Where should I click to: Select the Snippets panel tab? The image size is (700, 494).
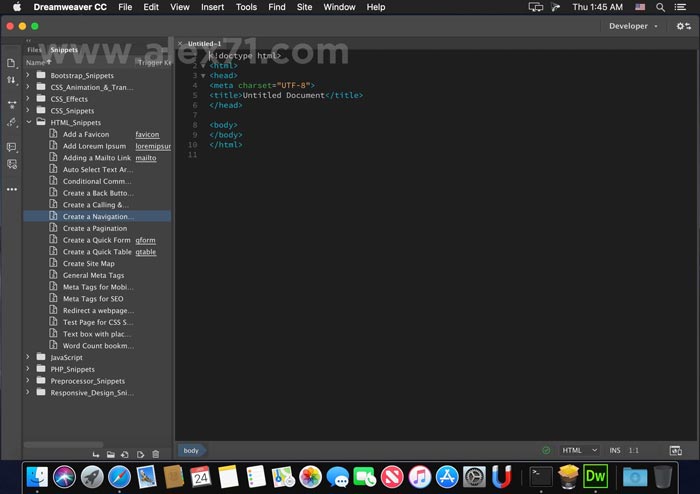tap(64, 50)
